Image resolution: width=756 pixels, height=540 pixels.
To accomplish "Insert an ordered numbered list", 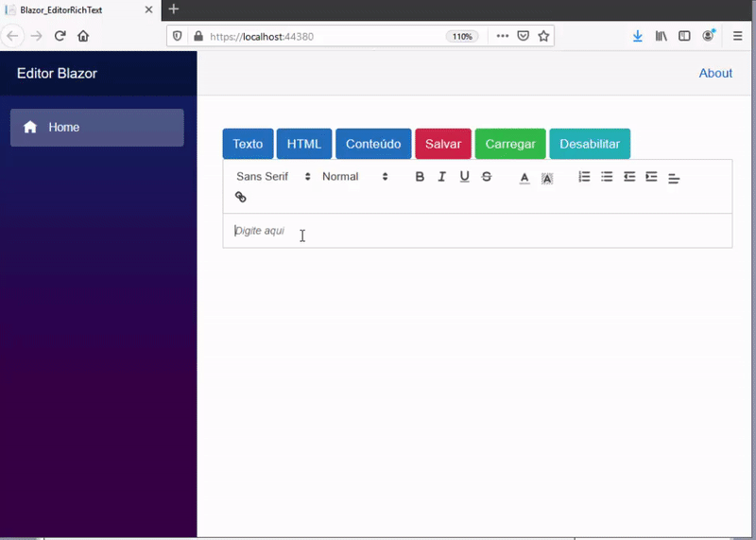I will tap(584, 177).
